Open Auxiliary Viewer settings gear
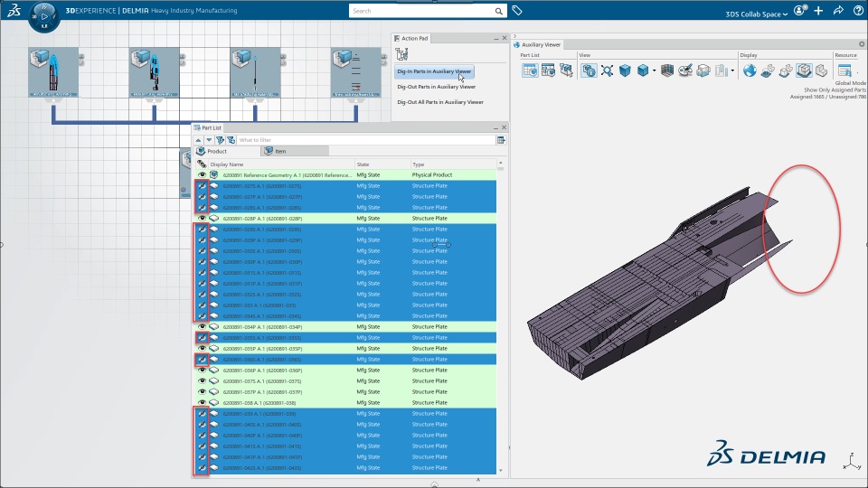Viewport: 868px width, 488px height. [x=862, y=44]
